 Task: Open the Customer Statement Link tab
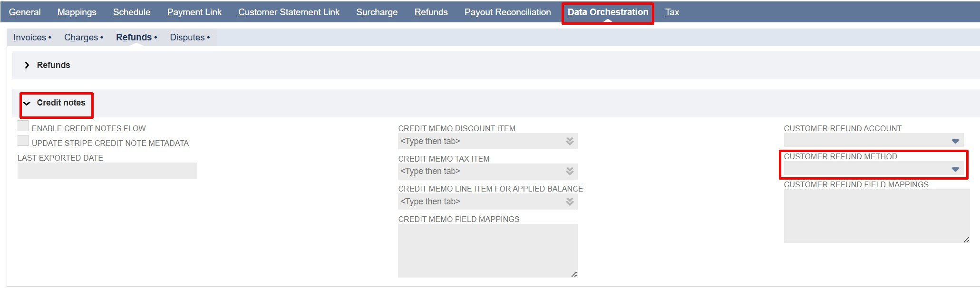tap(289, 12)
